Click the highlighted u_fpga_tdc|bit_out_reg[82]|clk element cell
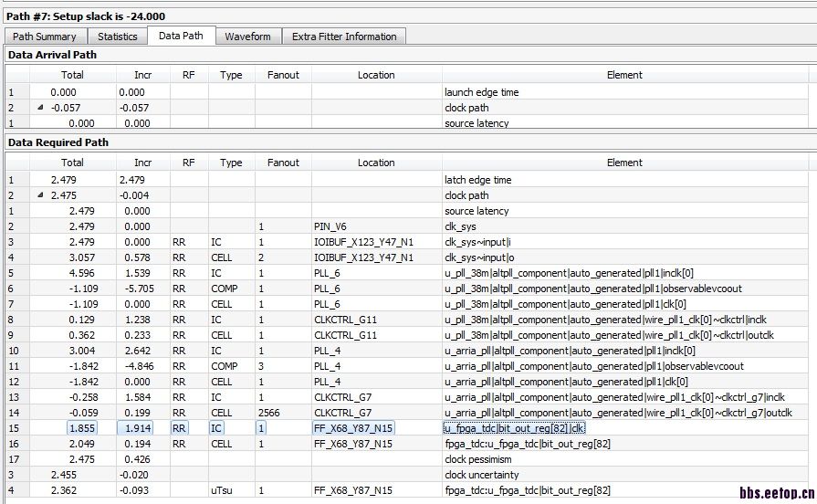This screenshot has width=817, height=504. coord(514,427)
